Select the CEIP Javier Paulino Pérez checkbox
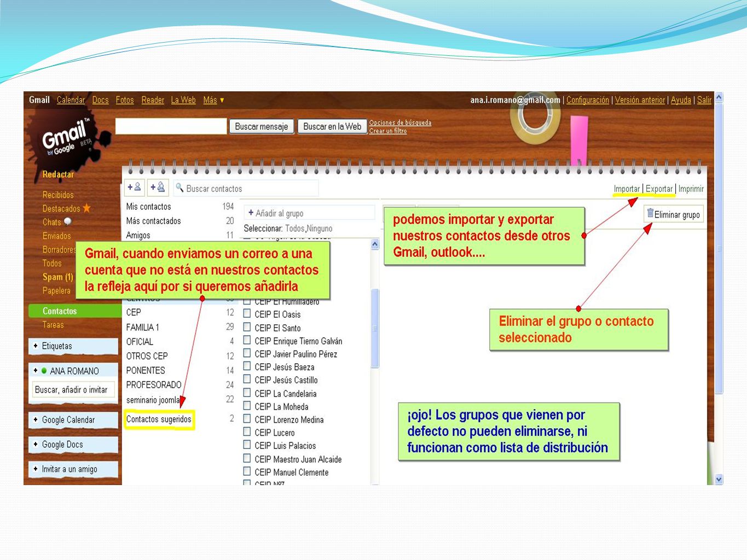 point(247,353)
